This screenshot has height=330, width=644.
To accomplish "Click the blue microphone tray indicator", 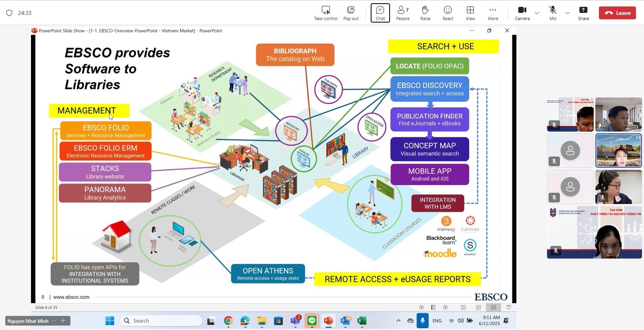I will pyautogui.click(x=423, y=321).
